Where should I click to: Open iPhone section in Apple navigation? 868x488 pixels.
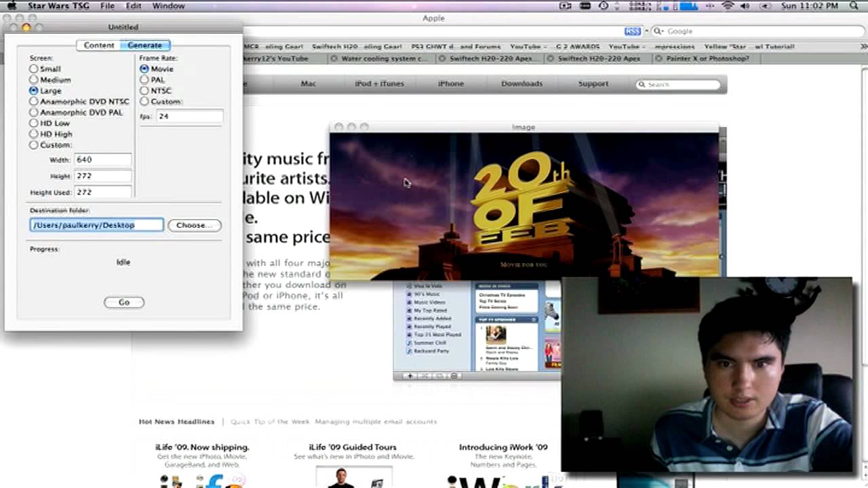[451, 84]
